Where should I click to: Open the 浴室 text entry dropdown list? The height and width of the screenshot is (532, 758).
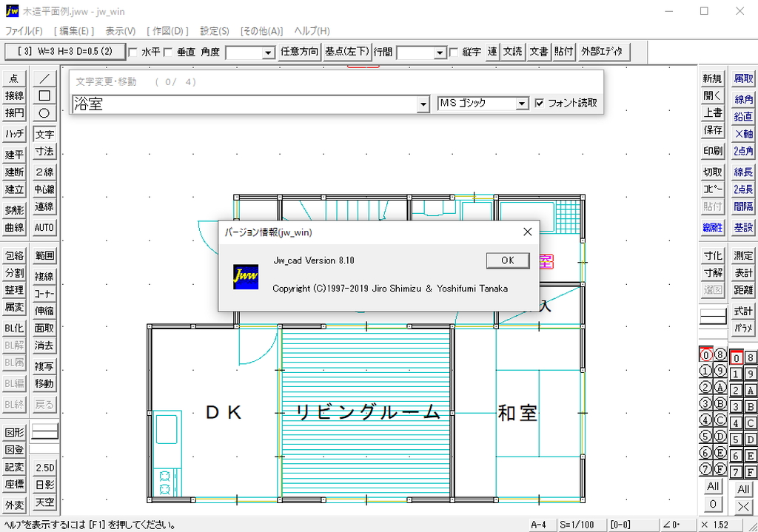tap(423, 104)
